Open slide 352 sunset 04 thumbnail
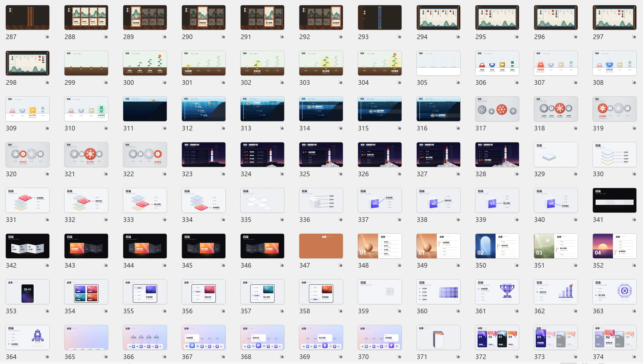This screenshot has height=364, width=643. [x=615, y=246]
